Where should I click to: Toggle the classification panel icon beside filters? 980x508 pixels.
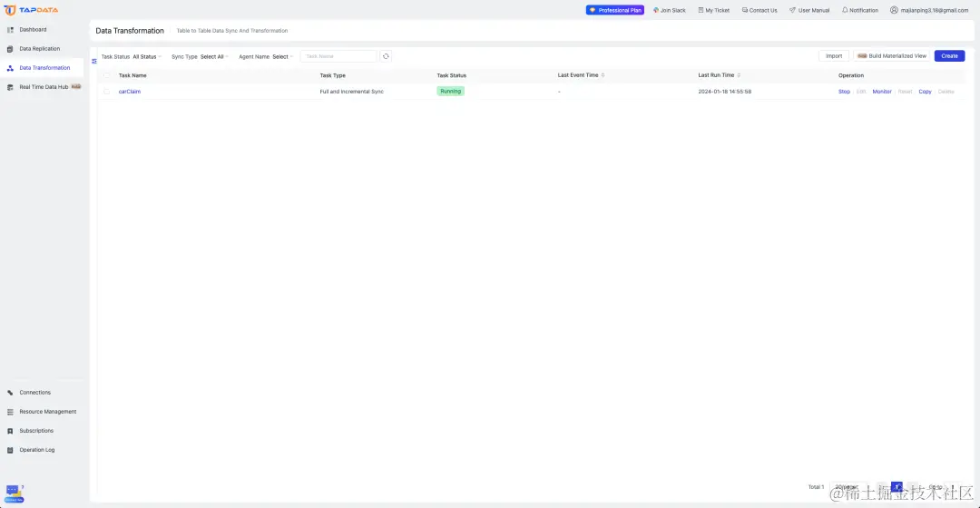94,62
